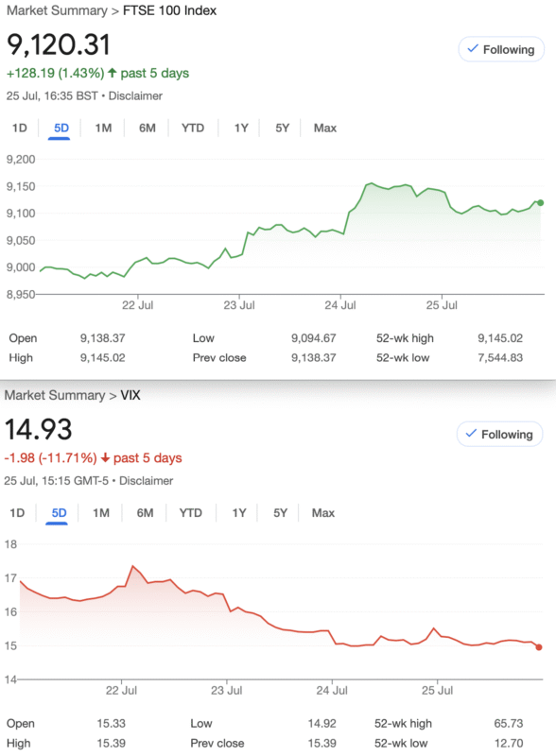
Task: Click the checkmark icon in FTSE Following button
Action: (x=473, y=49)
